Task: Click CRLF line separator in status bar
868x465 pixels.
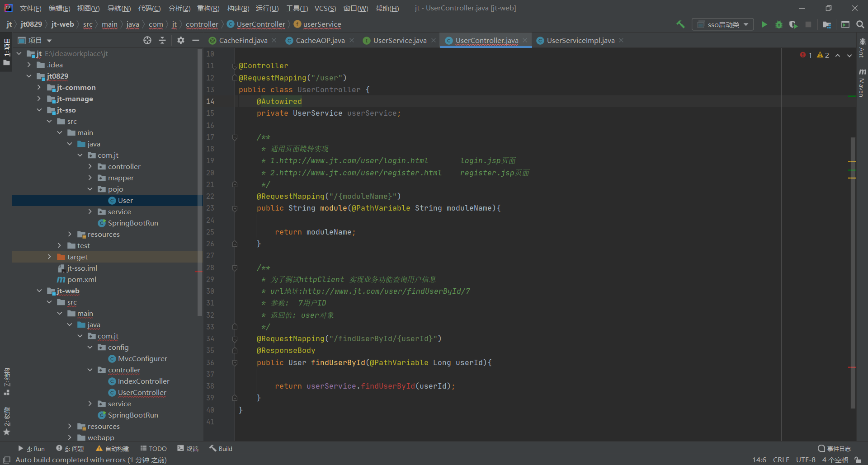Action: click(781, 460)
